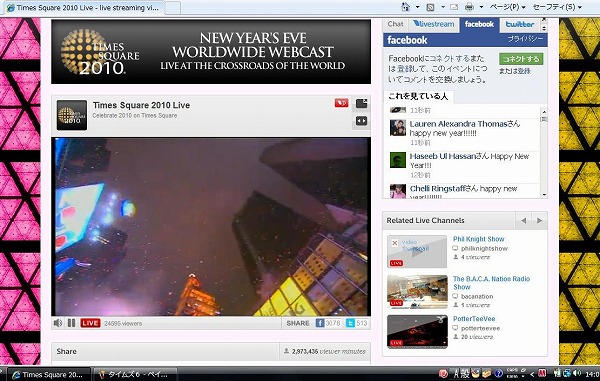600x381 pixels.
Task: Toggle the widescreen expand icon
Action: pos(362,121)
